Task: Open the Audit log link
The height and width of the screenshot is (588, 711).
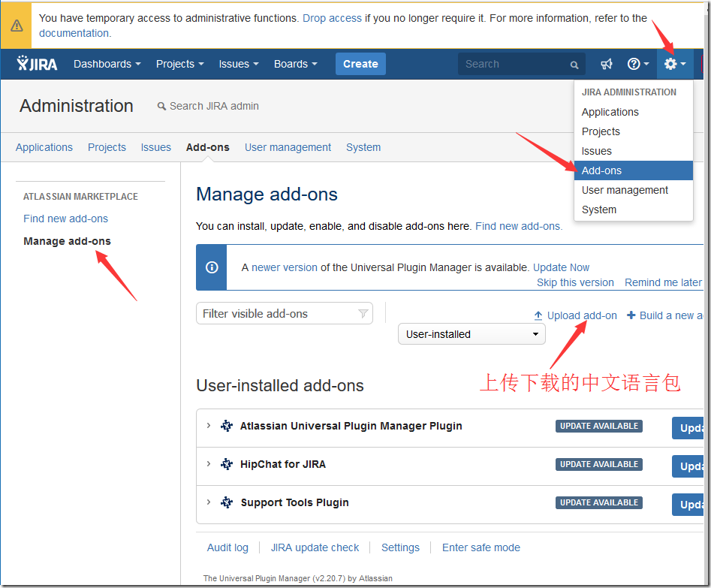Action: 227,547
